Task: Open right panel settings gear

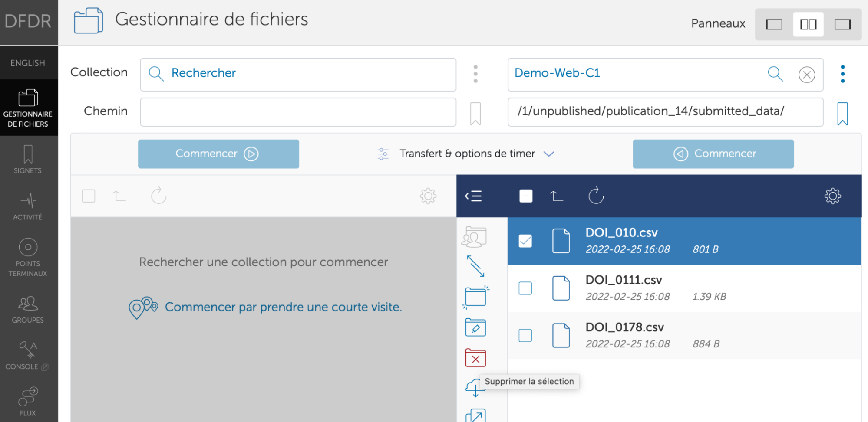Action: point(832,196)
